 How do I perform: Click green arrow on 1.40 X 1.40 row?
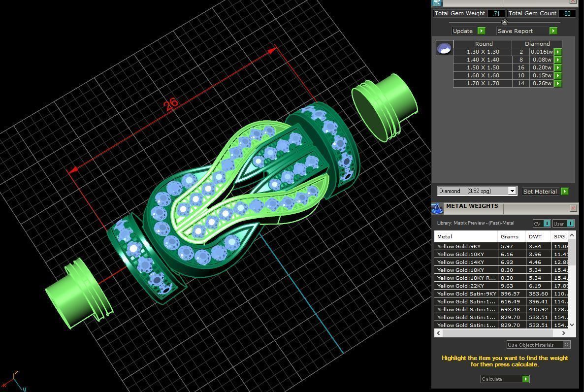tap(558, 60)
